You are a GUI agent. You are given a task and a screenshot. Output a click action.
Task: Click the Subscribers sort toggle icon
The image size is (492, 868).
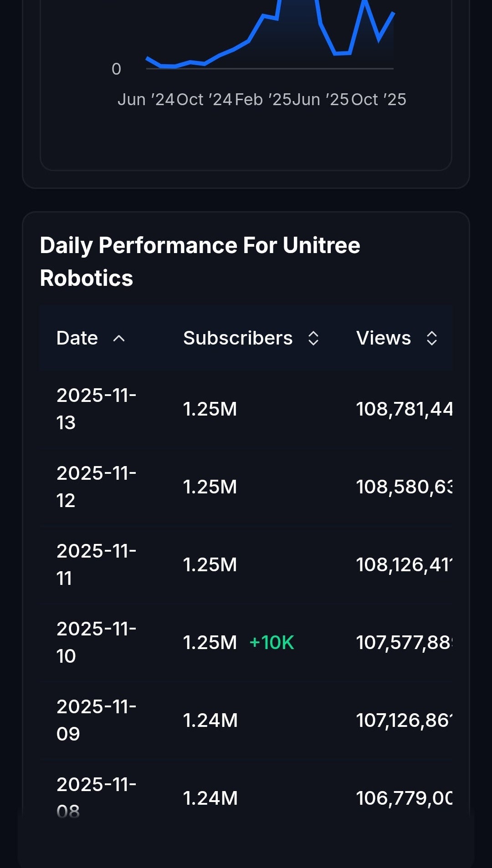pyautogui.click(x=313, y=338)
